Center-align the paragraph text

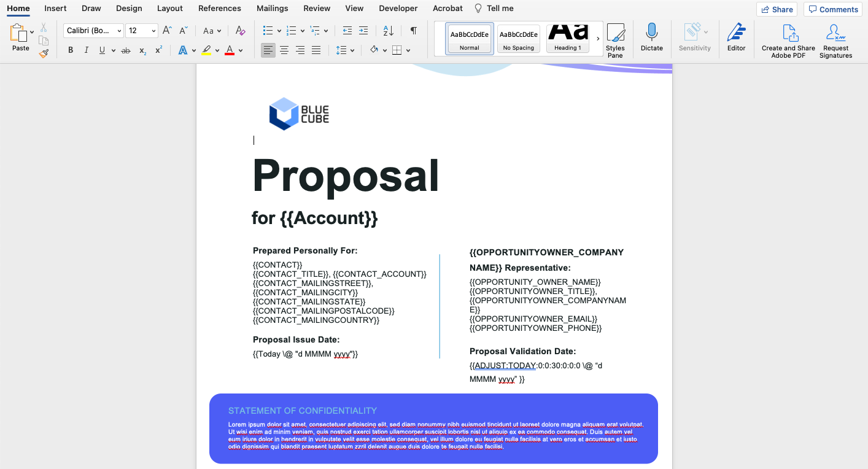pos(284,50)
